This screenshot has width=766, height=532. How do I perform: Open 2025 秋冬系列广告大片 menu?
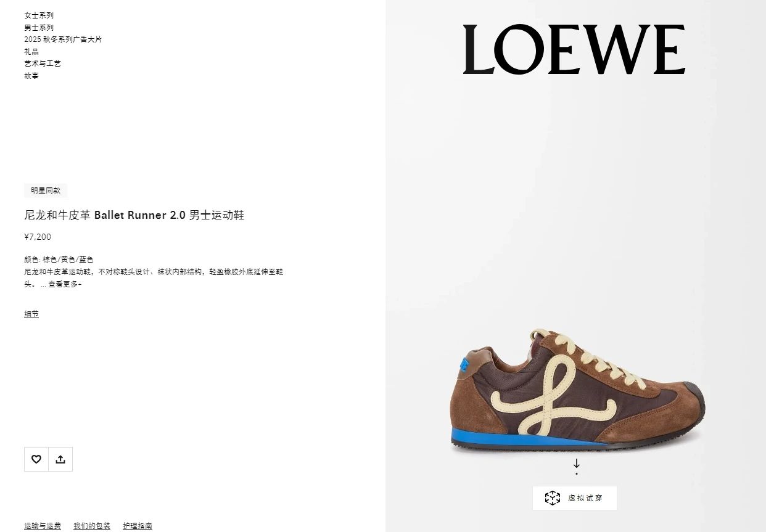[x=63, y=39]
